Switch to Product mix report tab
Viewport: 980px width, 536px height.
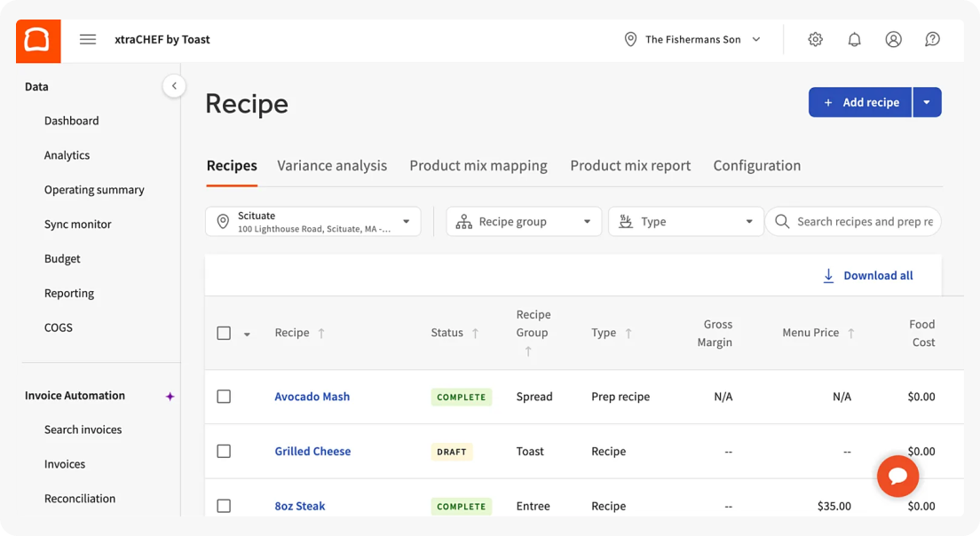pos(630,166)
